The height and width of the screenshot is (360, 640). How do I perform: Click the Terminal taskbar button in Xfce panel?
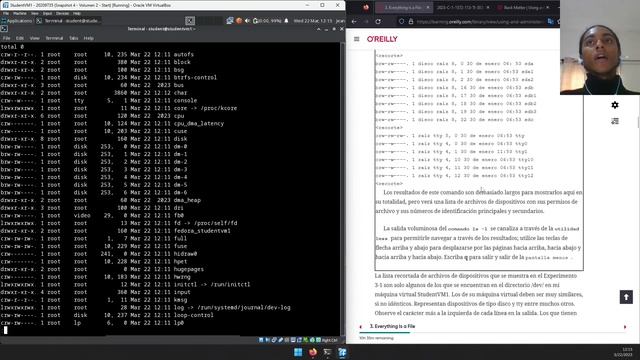pyautogui.click(x=68, y=21)
